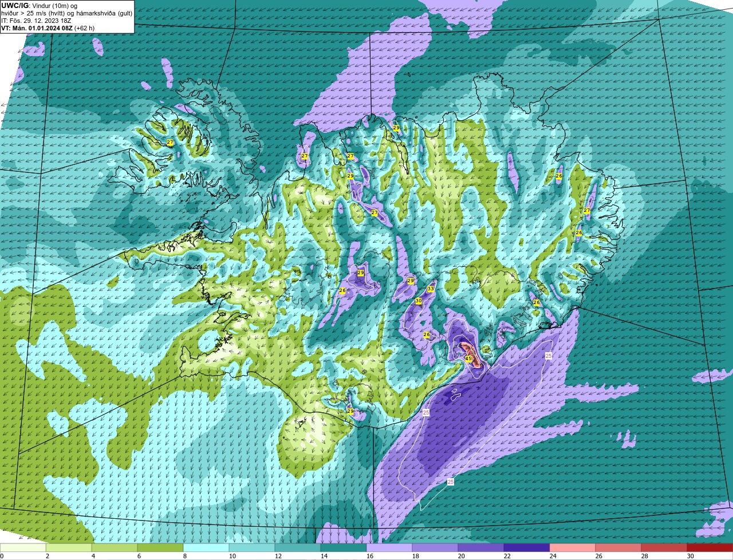
Task: Click the legend scale number 20
Action: click(x=462, y=556)
